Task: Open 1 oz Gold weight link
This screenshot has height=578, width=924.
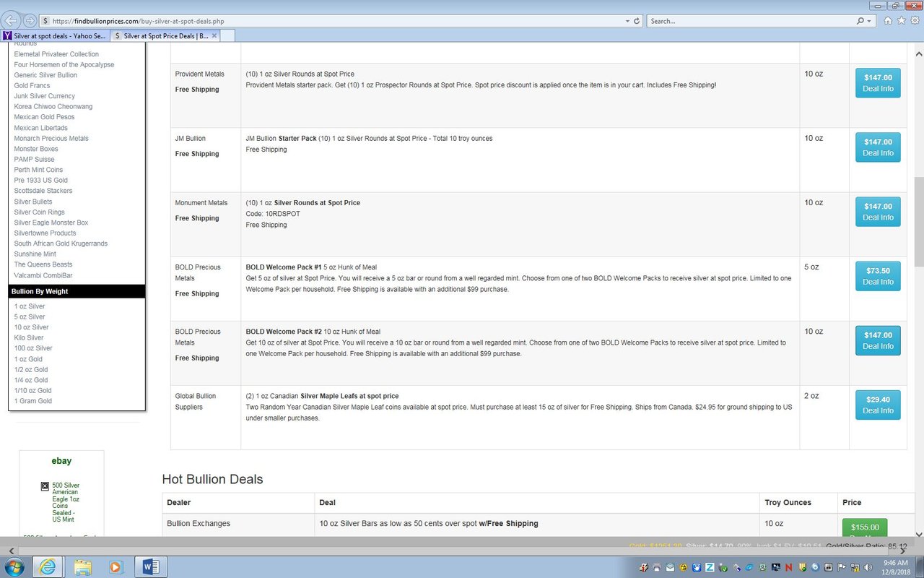Action: click(28, 359)
